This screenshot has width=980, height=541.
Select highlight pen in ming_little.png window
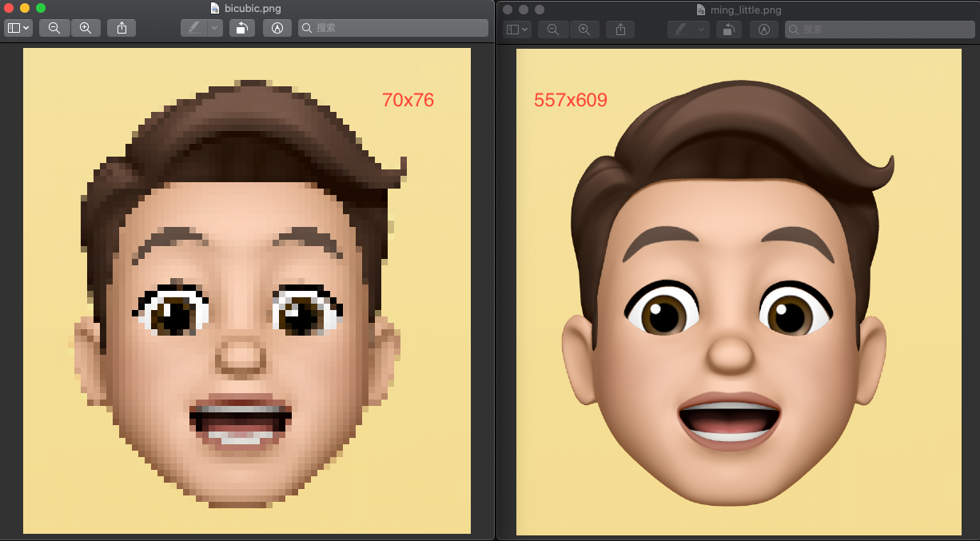click(680, 30)
